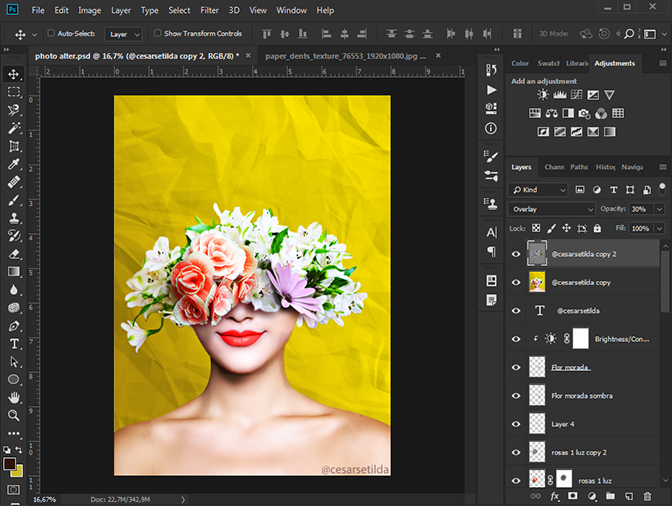Select the Pen tool
The width and height of the screenshot is (672, 506).
(14, 326)
